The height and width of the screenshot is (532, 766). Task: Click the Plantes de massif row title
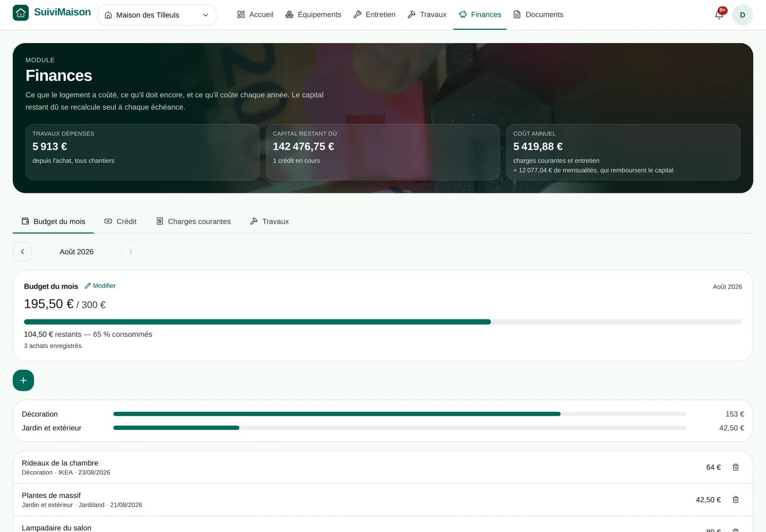coord(51,496)
